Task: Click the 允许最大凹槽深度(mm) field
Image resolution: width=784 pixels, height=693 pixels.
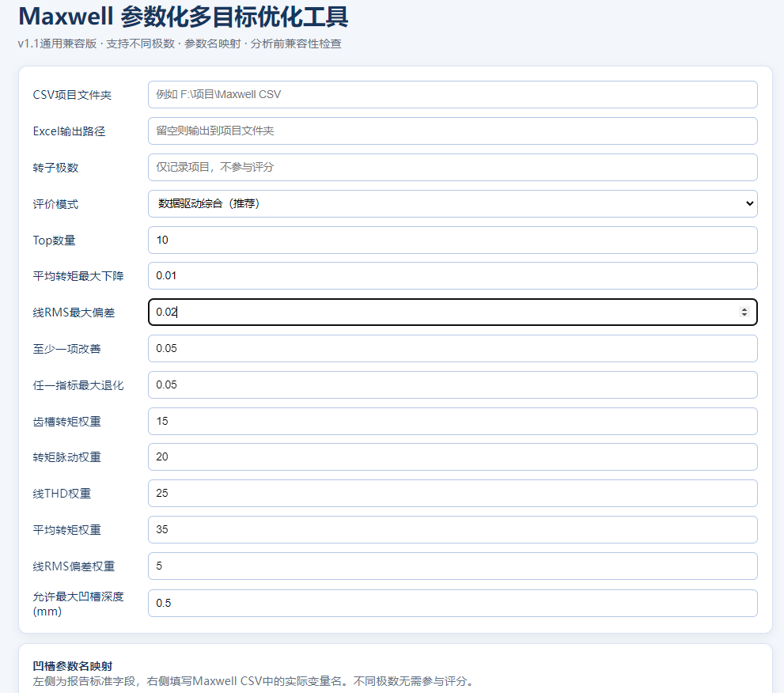Action: click(453, 603)
